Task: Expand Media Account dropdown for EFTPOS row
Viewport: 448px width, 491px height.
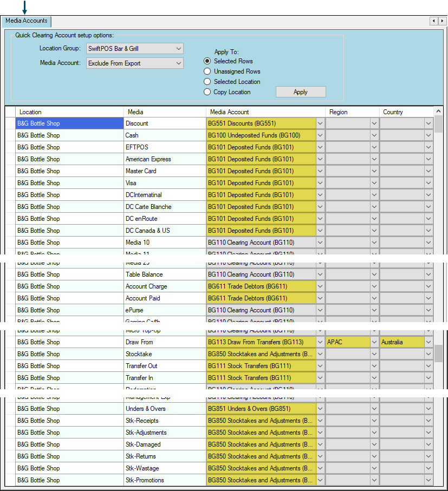Action: [320, 147]
